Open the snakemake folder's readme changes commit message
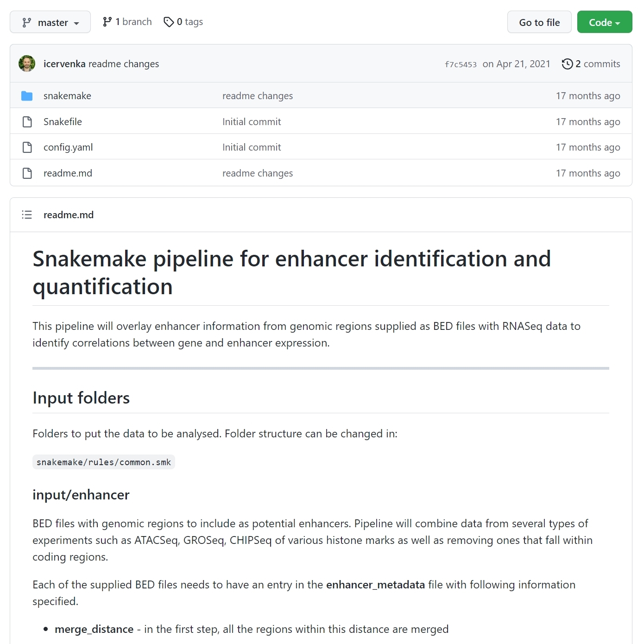The height and width of the screenshot is (644, 644). point(258,96)
